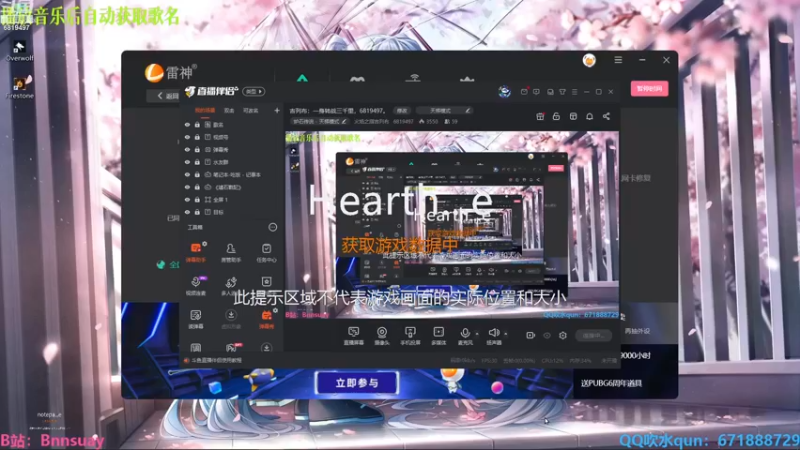Open the 读弹幕 tool
800x450 pixels.
click(x=195, y=319)
